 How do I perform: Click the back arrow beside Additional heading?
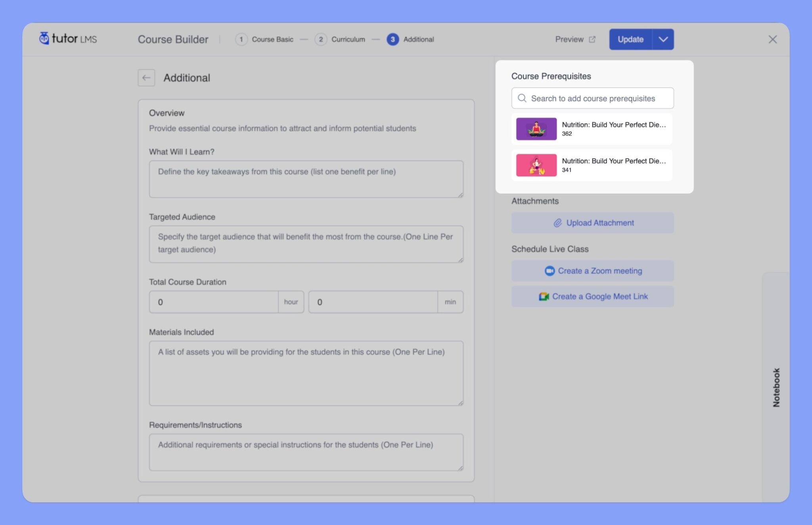tap(146, 78)
